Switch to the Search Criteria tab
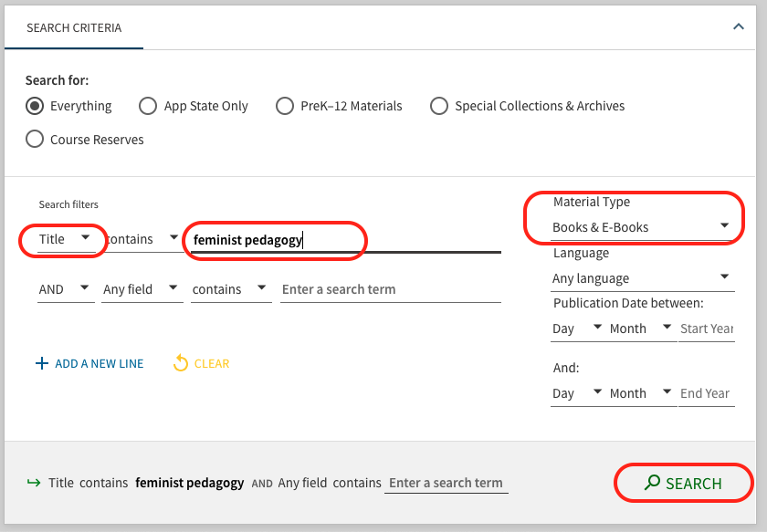Screen dimensions: 767x532 point(74,28)
